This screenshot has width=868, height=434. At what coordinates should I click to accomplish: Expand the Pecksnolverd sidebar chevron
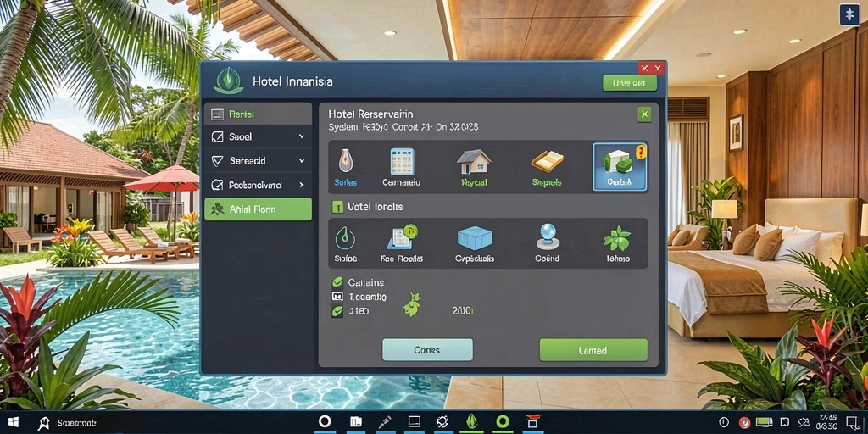(x=302, y=185)
